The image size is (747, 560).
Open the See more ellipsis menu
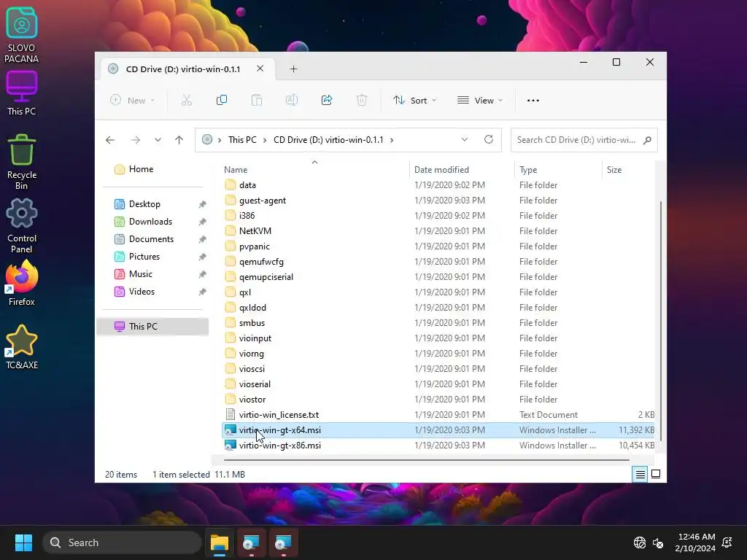click(x=533, y=101)
